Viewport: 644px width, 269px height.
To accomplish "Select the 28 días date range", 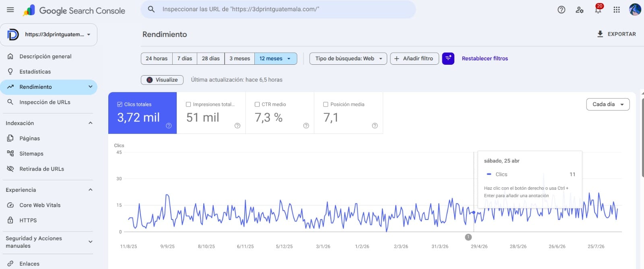I will [x=211, y=59].
